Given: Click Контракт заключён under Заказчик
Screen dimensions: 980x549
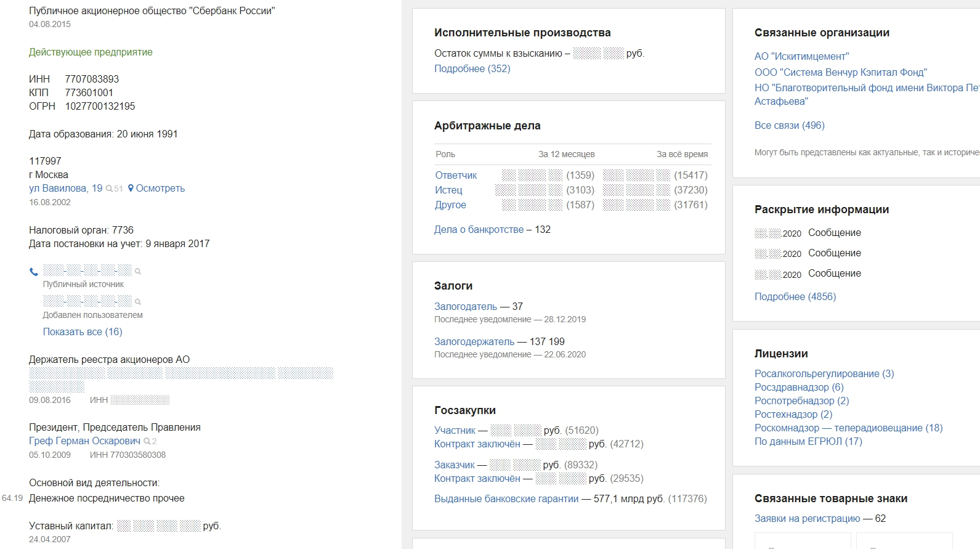Looking at the screenshot, I should tap(477, 478).
